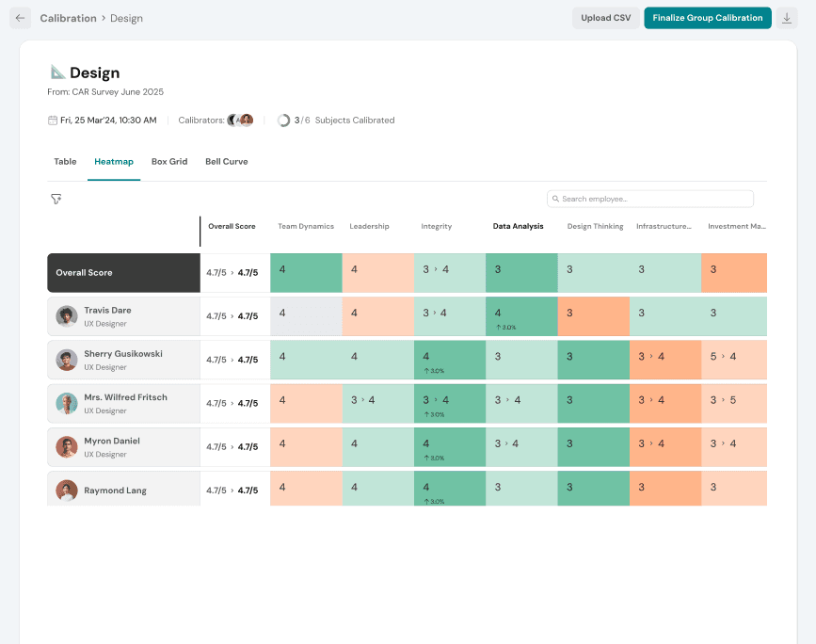Viewport: 816px width, 644px height.
Task: Click Sherry Gusikowski's Integrity cell
Action: 450,360
